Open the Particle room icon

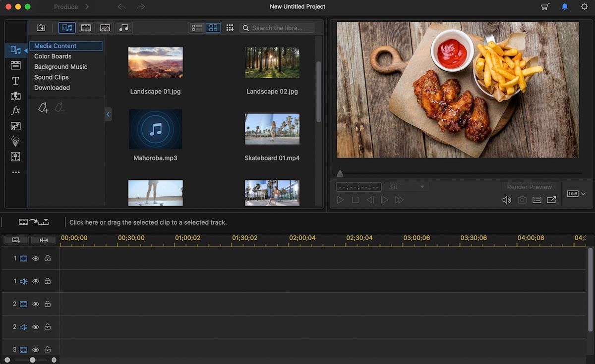click(x=15, y=142)
